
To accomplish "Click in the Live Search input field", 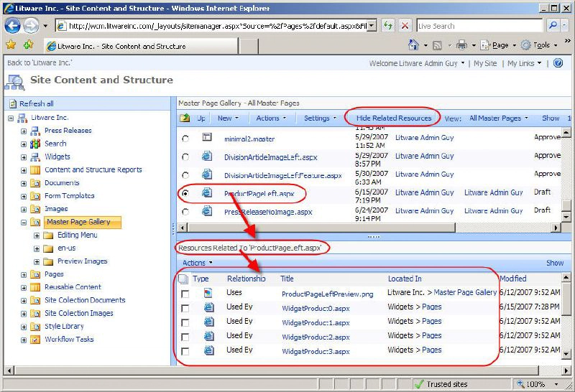I will click(479, 26).
